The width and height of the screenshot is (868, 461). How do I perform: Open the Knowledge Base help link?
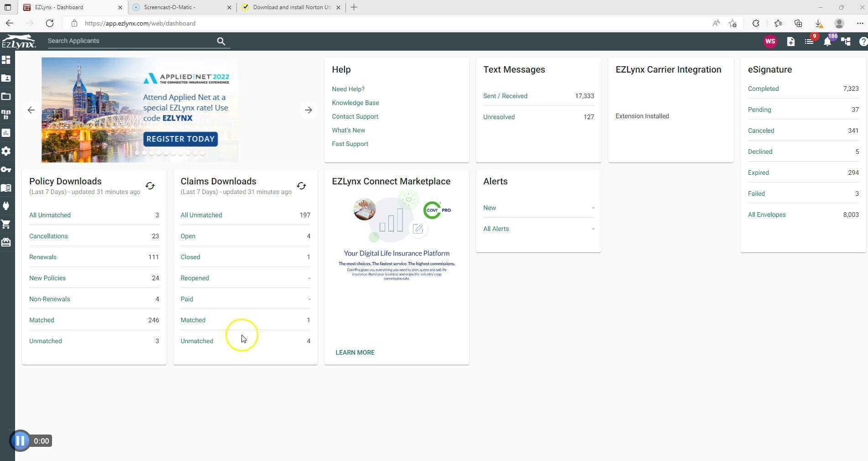[356, 103]
